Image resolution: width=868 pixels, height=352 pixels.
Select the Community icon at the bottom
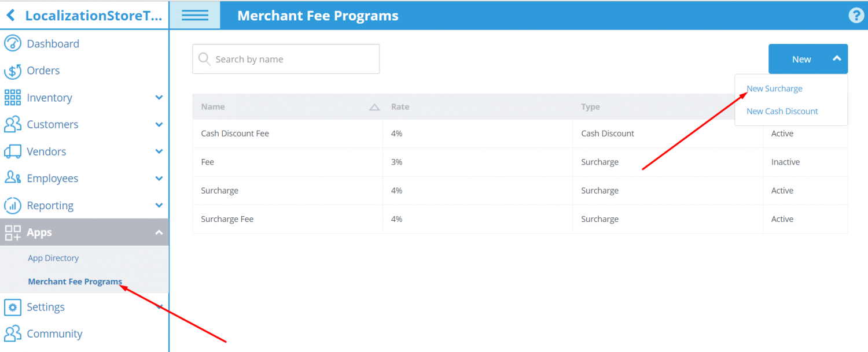pyautogui.click(x=12, y=334)
